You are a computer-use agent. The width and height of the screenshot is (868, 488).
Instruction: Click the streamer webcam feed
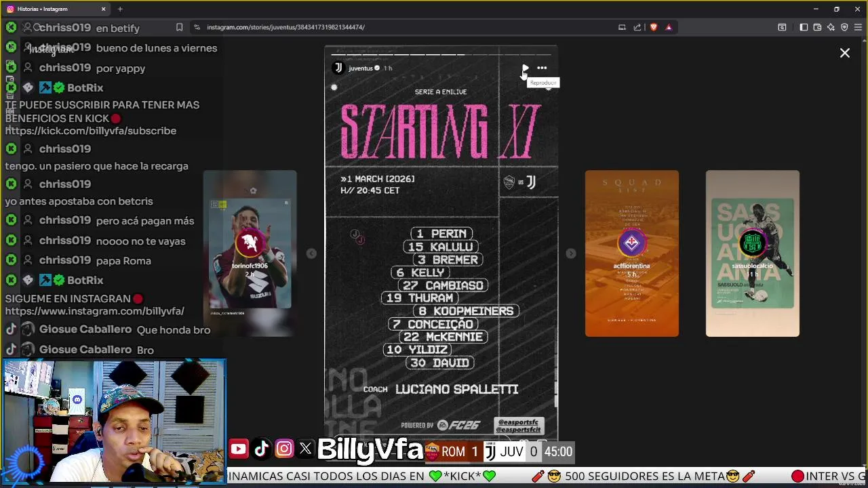pos(114,422)
